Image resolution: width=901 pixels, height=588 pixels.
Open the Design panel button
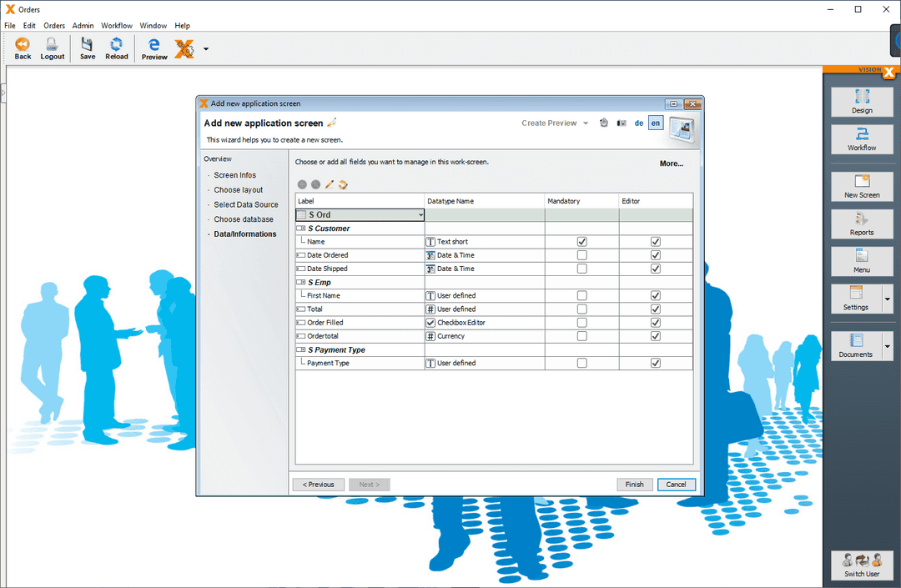pos(862,102)
